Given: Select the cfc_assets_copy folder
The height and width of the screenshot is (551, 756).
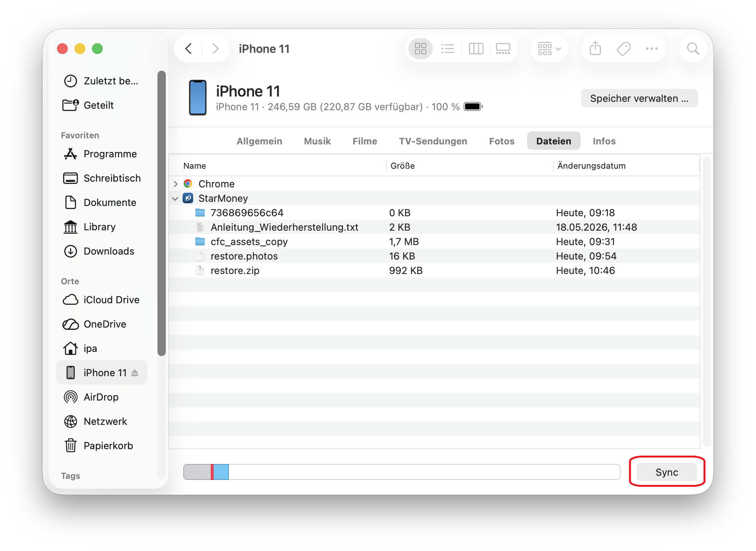Looking at the screenshot, I should (434, 242).
